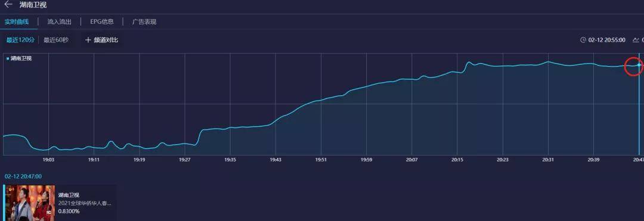Click the curve data point marker at 20:47

point(639,65)
